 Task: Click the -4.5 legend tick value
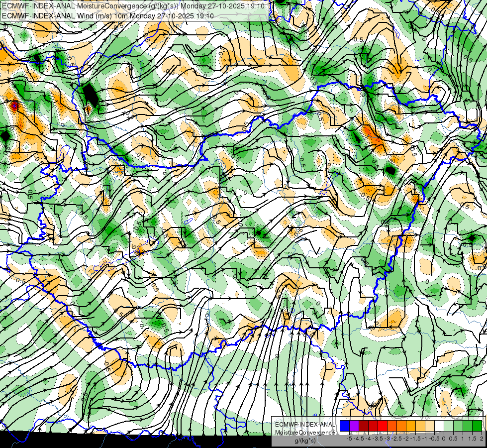pos(359,439)
